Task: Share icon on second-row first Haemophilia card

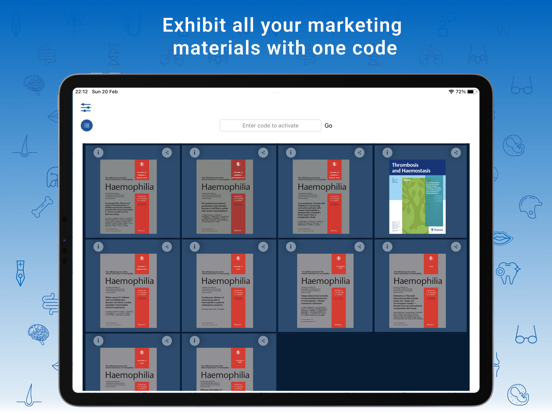Action: pyautogui.click(x=167, y=246)
